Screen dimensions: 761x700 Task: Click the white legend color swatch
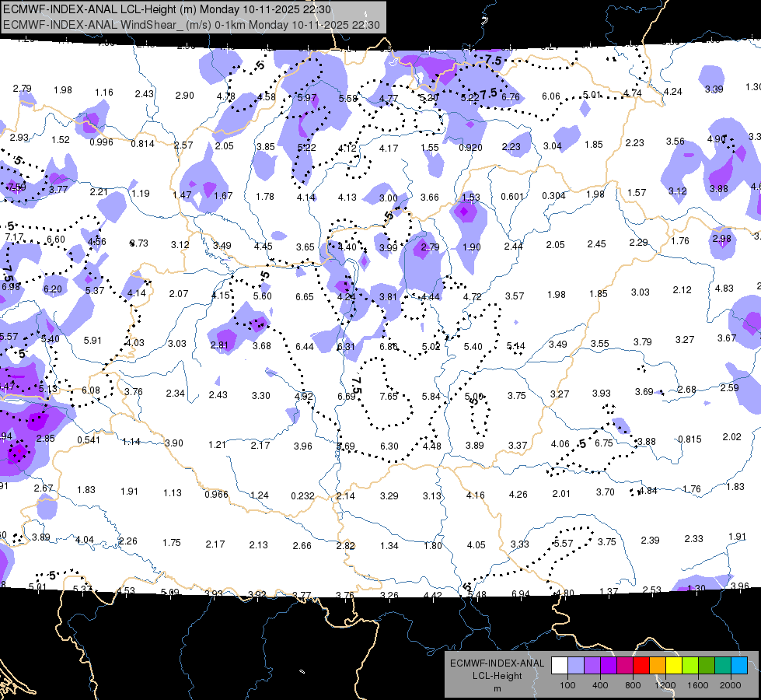click(560, 666)
